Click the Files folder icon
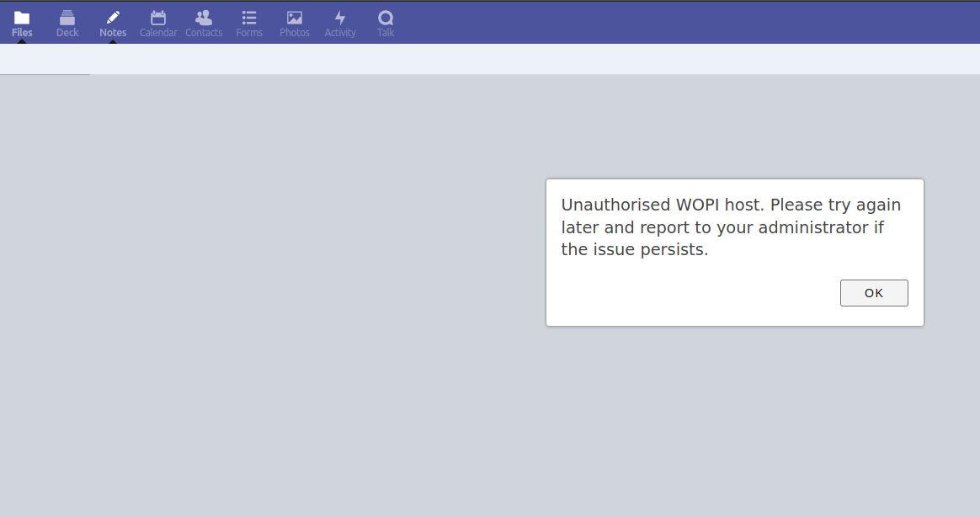 pos(22,17)
